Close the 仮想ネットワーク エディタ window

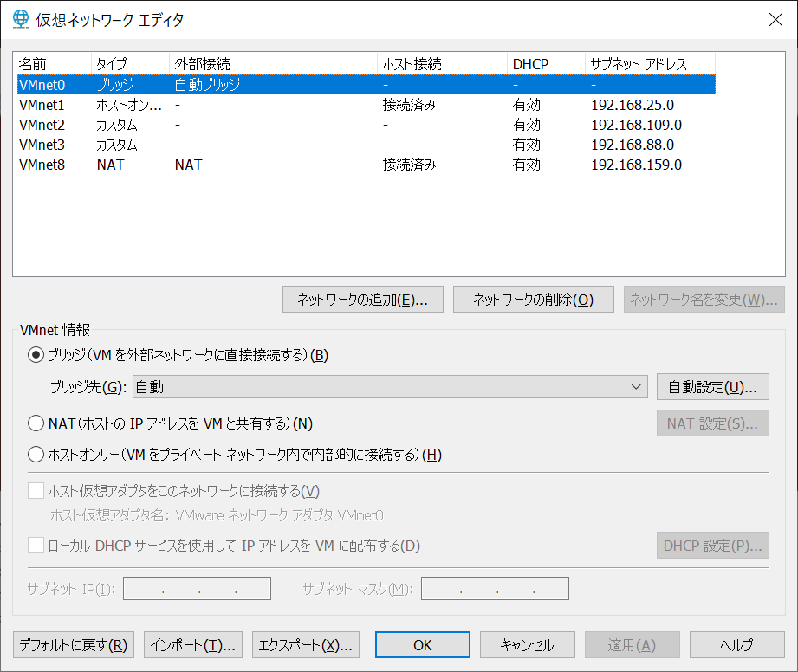pos(775,19)
